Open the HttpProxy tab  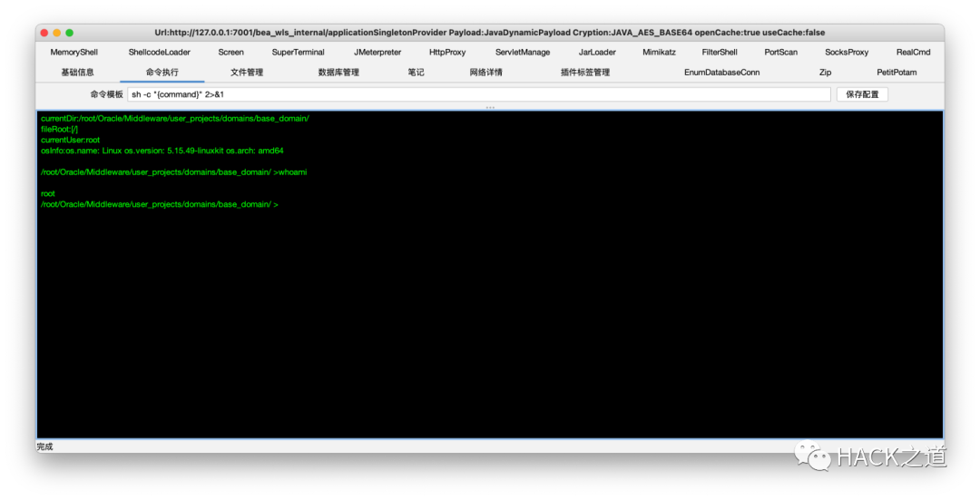coord(447,53)
